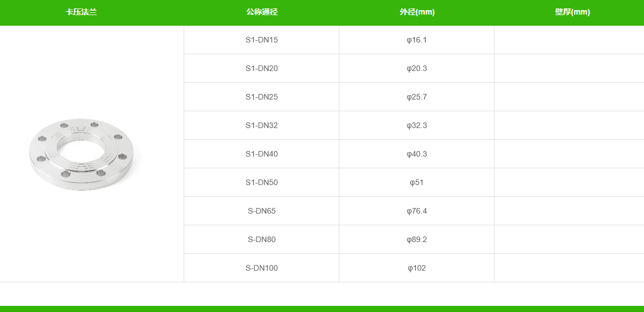Click the 公称通径 column header
The height and width of the screenshot is (312, 644).
262,12
